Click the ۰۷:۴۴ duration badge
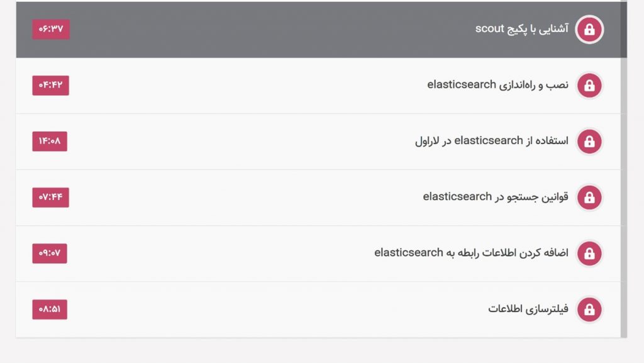This screenshot has width=644, height=363. pos(50,198)
